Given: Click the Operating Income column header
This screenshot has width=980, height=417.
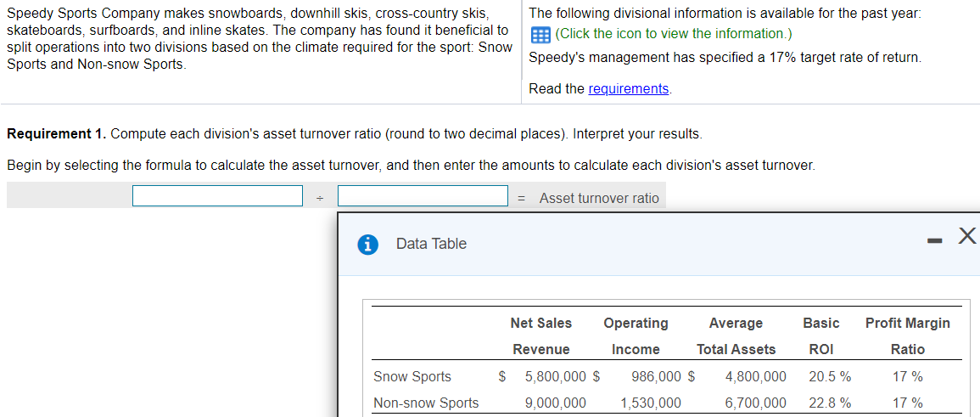Looking at the screenshot, I should click(x=636, y=336).
